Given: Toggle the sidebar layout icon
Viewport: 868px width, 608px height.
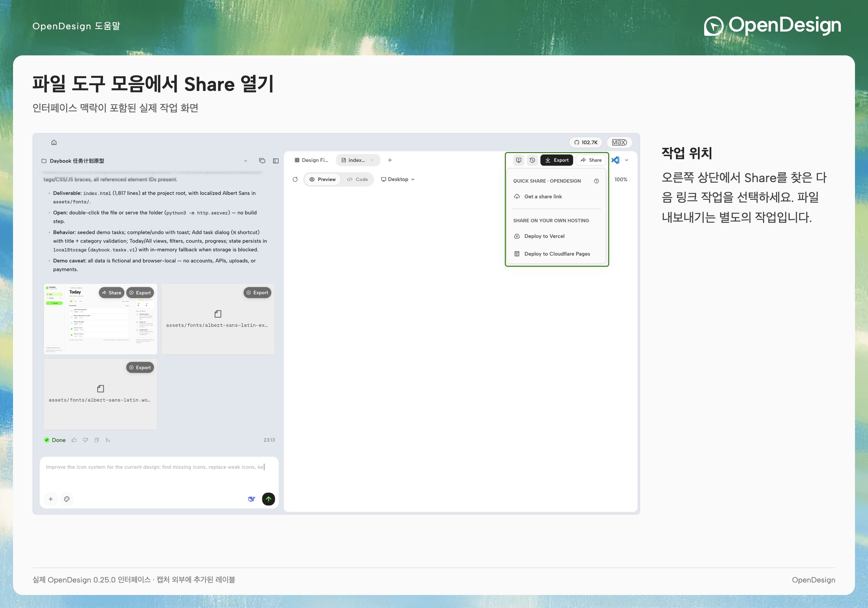Looking at the screenshot, I should [276, 161].
